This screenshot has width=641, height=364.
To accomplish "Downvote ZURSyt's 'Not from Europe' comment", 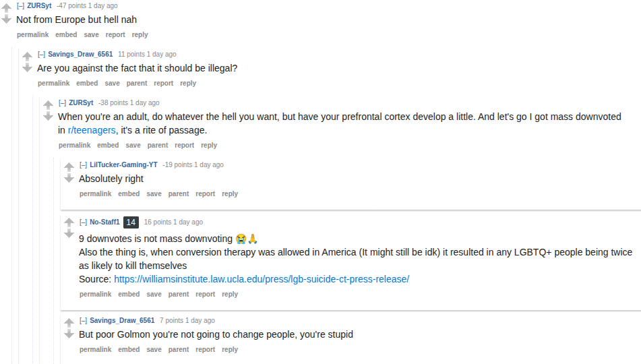I will coord(6,20).
